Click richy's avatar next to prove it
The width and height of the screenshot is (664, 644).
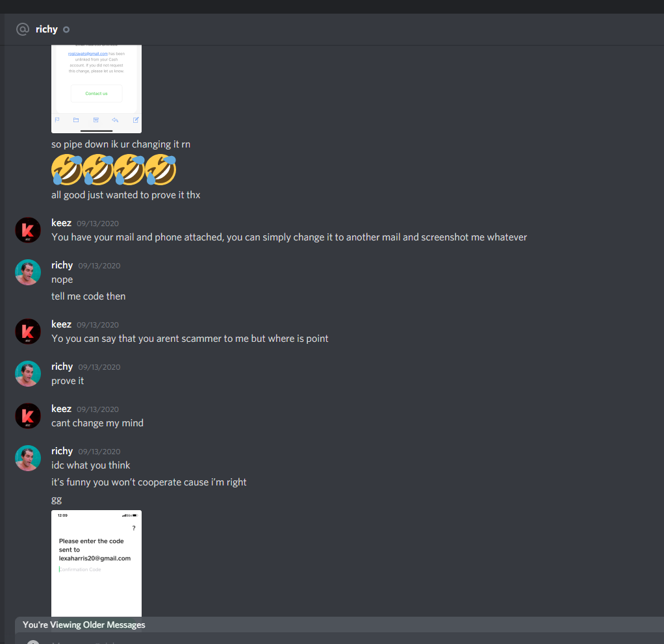28,374
